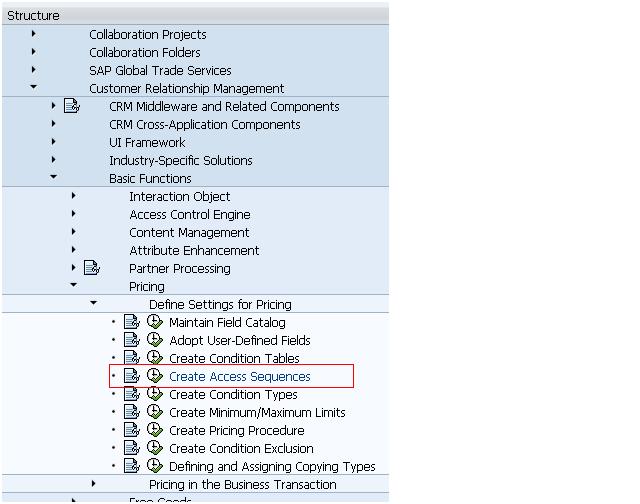Expand the Interaction Object node
The width and height of the screenshot is (640, 504).
[x=73, y=195]
